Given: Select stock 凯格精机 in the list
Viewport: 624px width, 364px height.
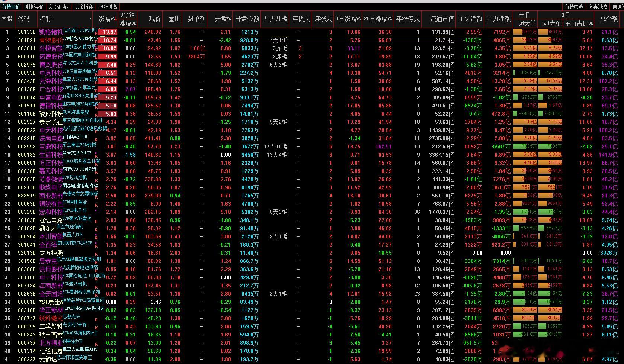Looking at the screenshot, I should click(51, 32).
